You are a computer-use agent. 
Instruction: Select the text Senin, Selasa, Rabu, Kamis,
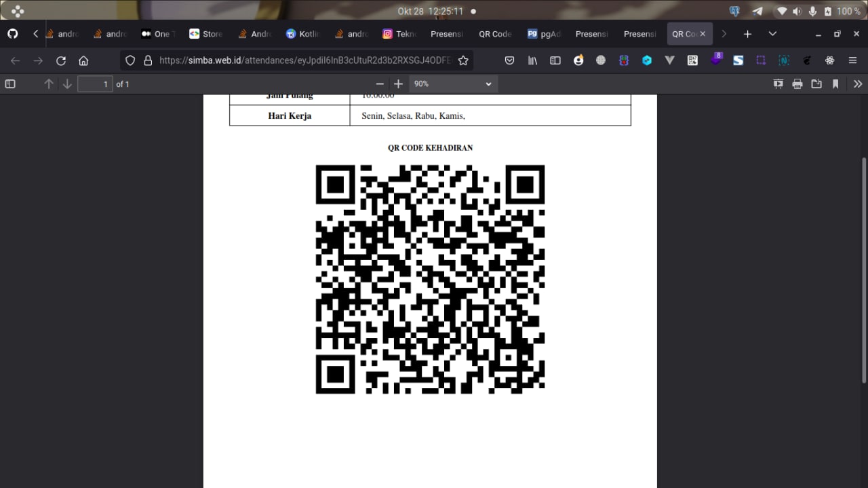click(x=413, y=116)
